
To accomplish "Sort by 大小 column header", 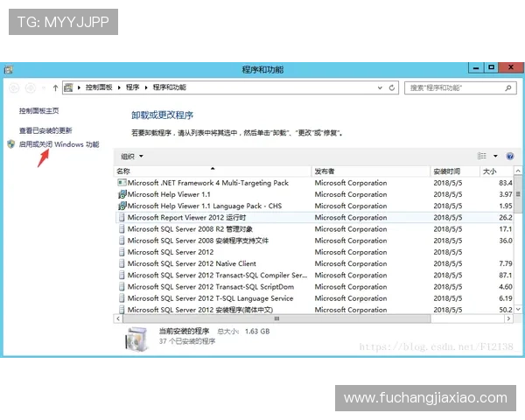I will point(496,171).
